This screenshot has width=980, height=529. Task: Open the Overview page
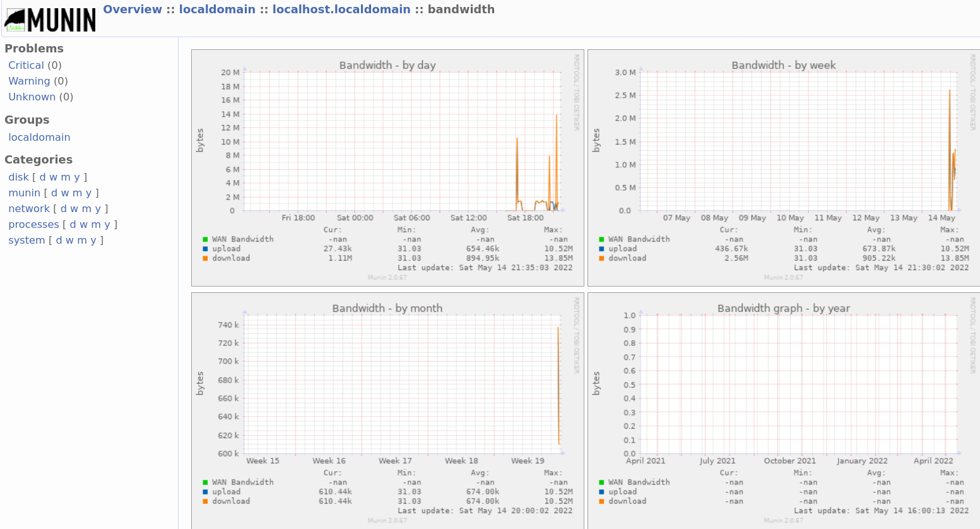[x=133, y=9]
